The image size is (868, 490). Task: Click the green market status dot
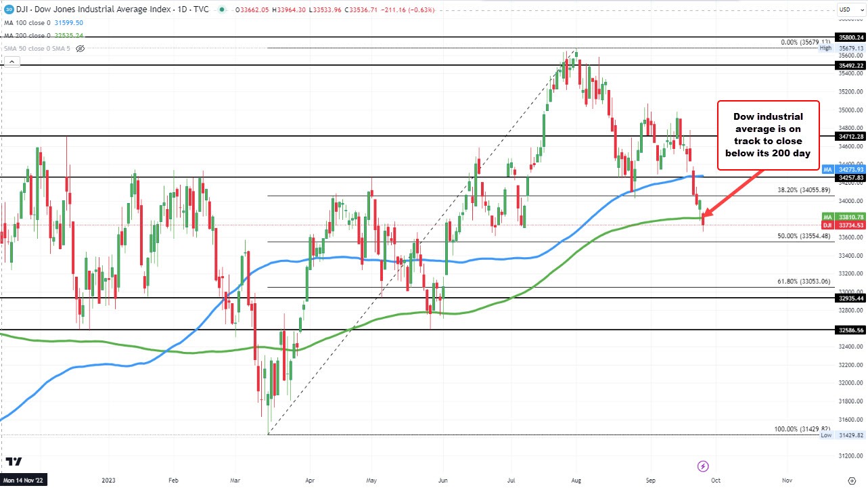coord(221,9)
